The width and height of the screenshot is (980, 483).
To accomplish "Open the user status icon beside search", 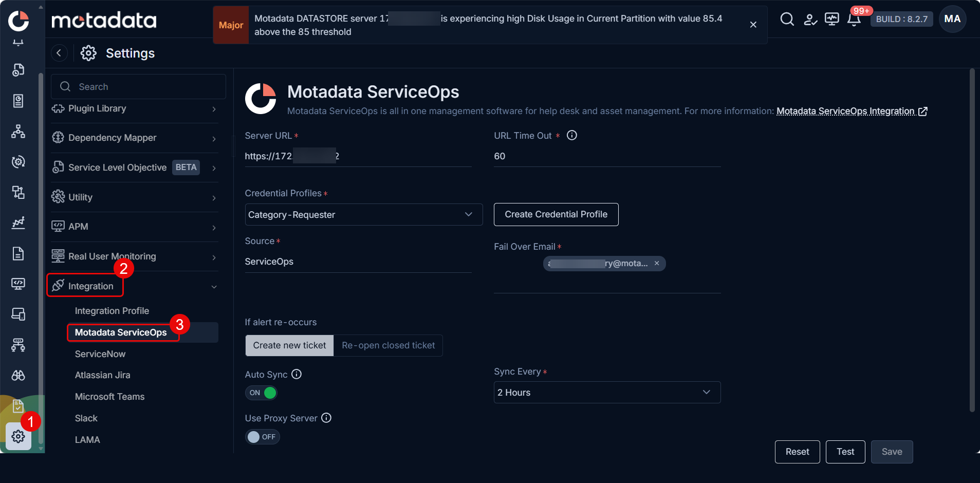I will pos(810,20).
